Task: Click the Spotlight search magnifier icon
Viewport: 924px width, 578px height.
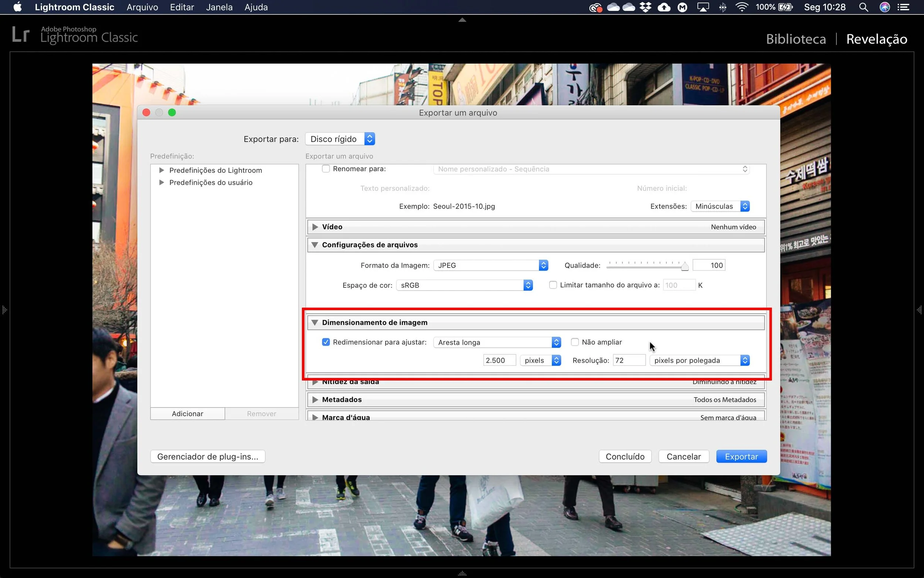Action: 863,7
